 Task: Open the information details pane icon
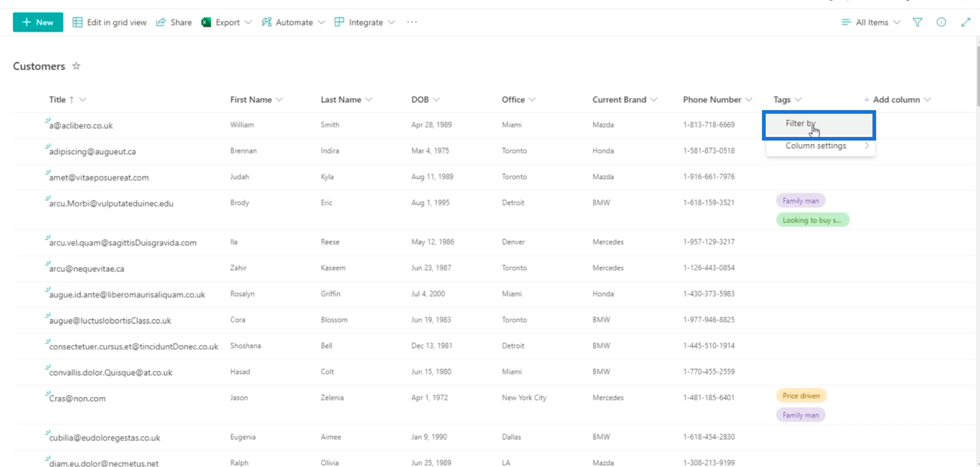[x=941, y=22]
